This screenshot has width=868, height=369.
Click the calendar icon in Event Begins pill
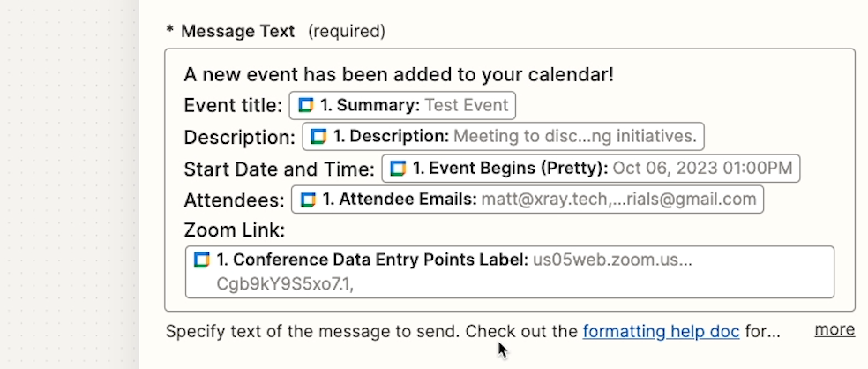click(399, 169)
